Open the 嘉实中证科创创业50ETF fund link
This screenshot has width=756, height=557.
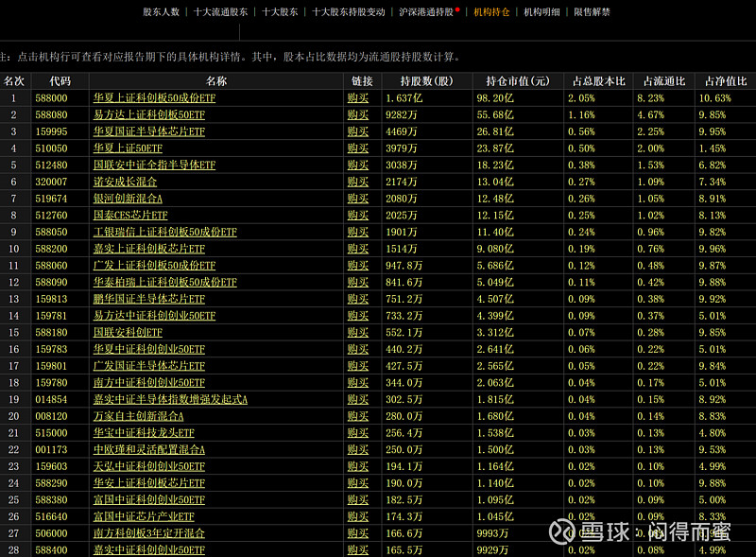(149, 550)
